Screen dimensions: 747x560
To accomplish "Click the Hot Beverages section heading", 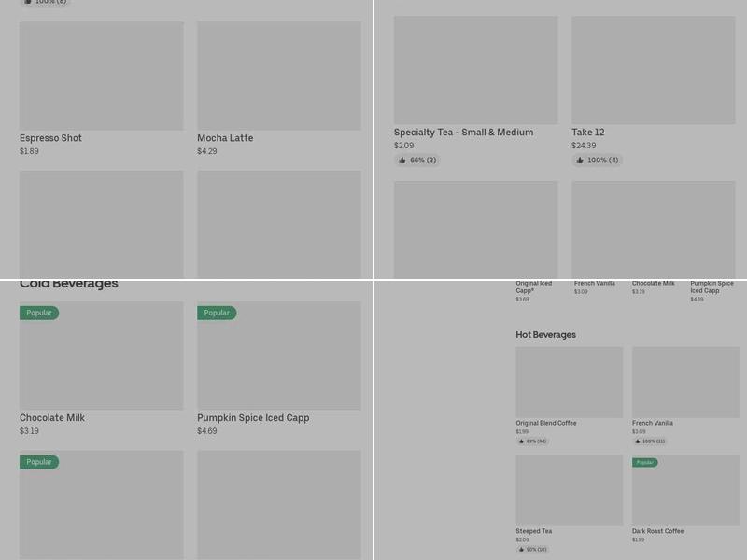I will pyautogui.click(x=545, y=335).
